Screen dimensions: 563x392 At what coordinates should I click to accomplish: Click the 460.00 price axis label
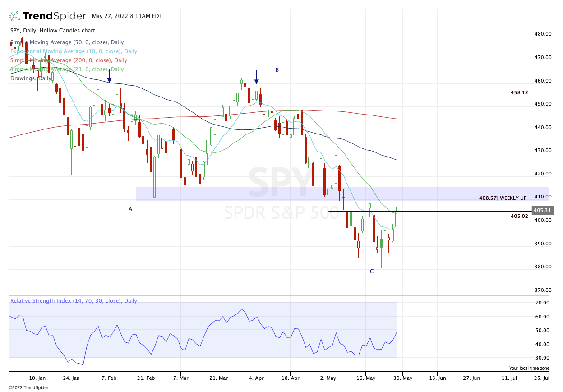click(543, 81)
